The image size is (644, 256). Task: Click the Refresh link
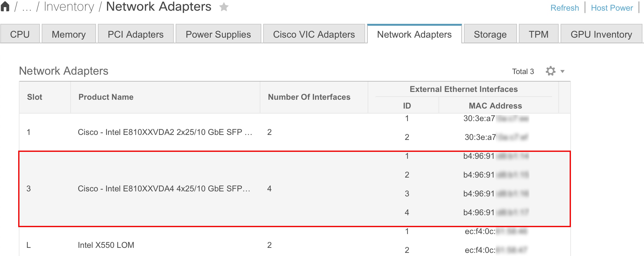(x=565, y=8)
